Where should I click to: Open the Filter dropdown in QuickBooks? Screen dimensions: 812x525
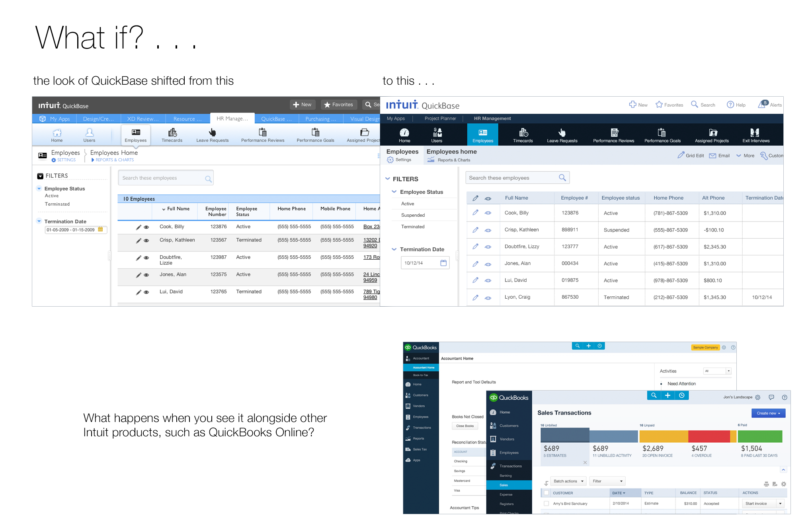607,481
